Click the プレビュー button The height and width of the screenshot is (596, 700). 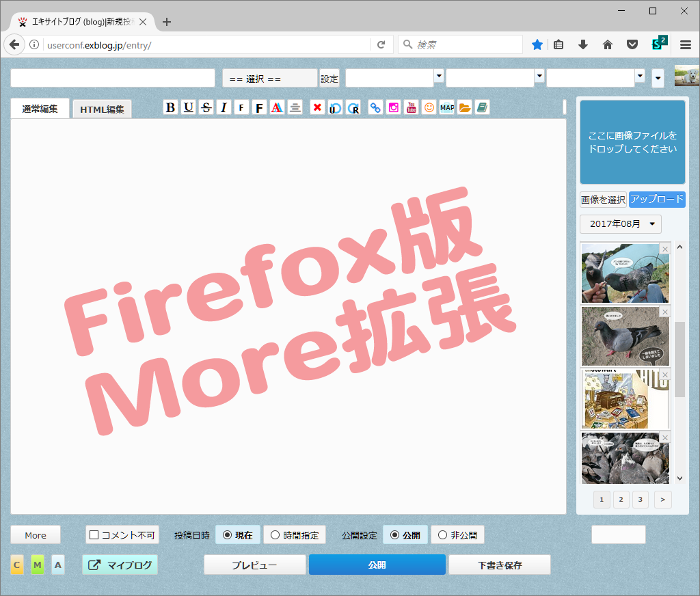[254, 565]
